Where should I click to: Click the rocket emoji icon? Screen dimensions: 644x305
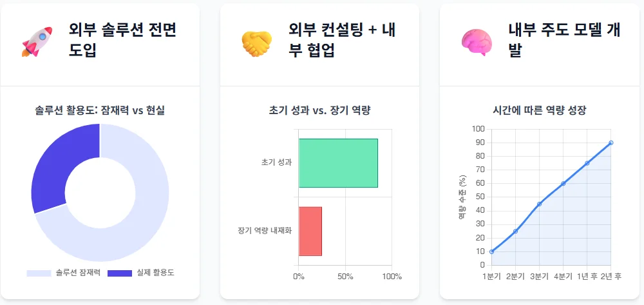tap(35, 41)
